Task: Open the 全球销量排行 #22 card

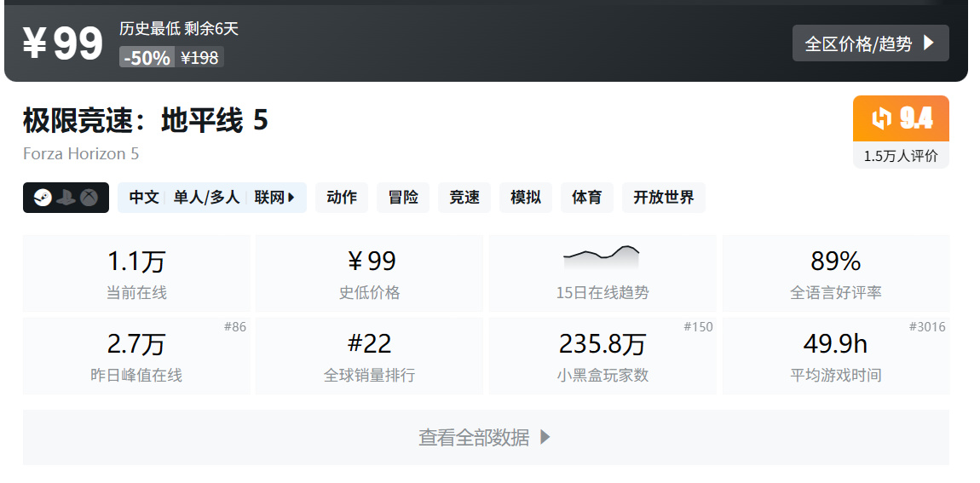Action: tap(369, 356)
